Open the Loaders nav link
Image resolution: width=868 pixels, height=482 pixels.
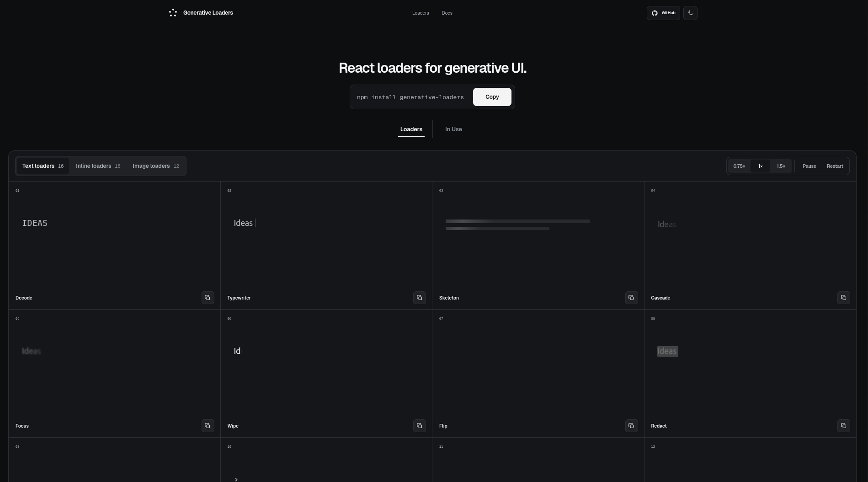[421, 13]
